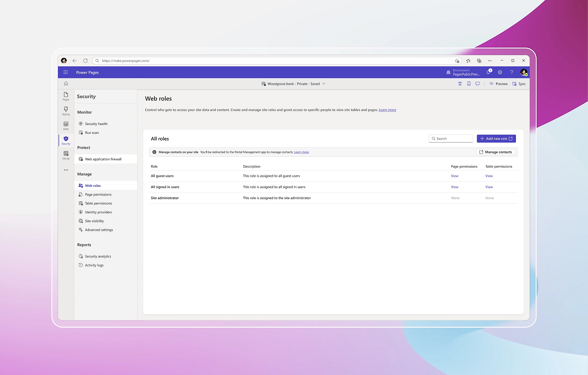Click the Table permissions column header

[x=499, y=166]
